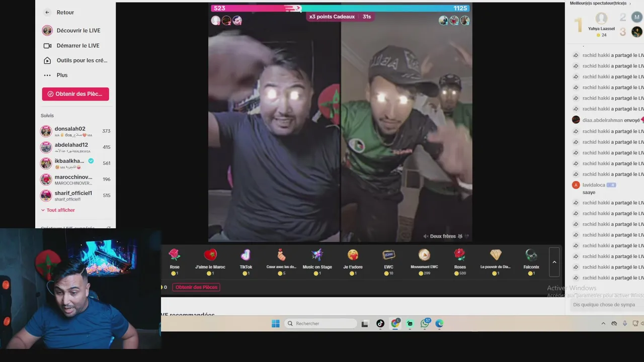Screen dimensions: 644x362
Task: Open marocchinov... live avatar
Action: [46, 179]
